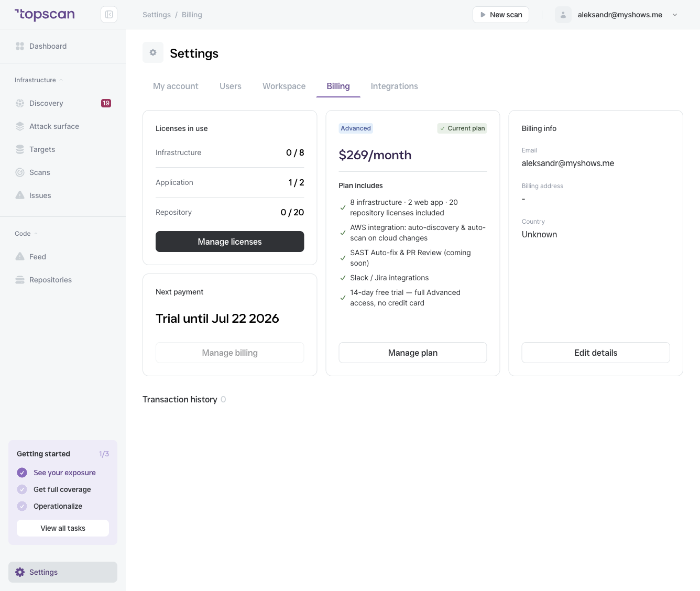The height and width of the screenshot is (591, 700).
Task: Click the Infrastructure 0 / 8 value
Action: click(295, 152)
